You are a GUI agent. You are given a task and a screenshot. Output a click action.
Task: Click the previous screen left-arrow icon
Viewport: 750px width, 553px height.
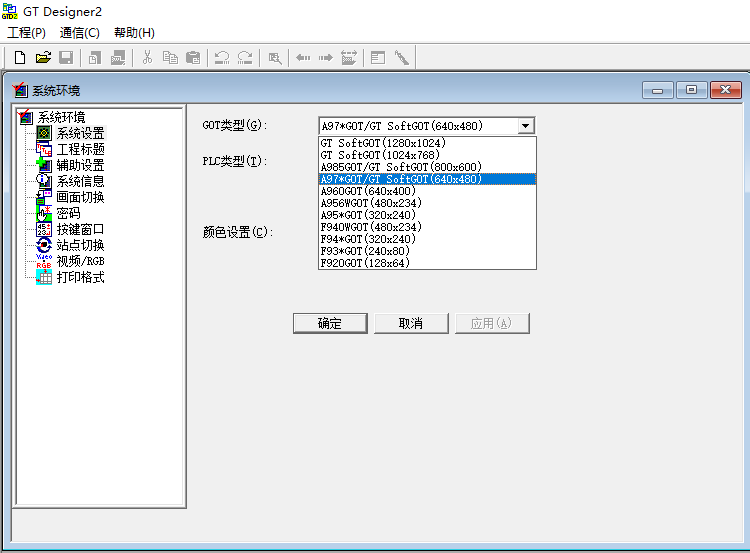tap(303, 58)
